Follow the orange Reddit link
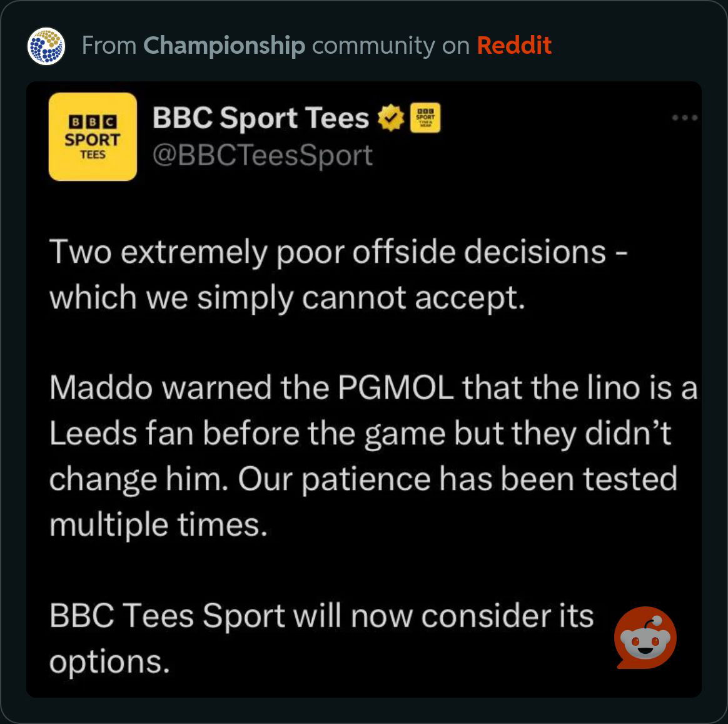This screenshot has height=724, width=728. (514, 46)
